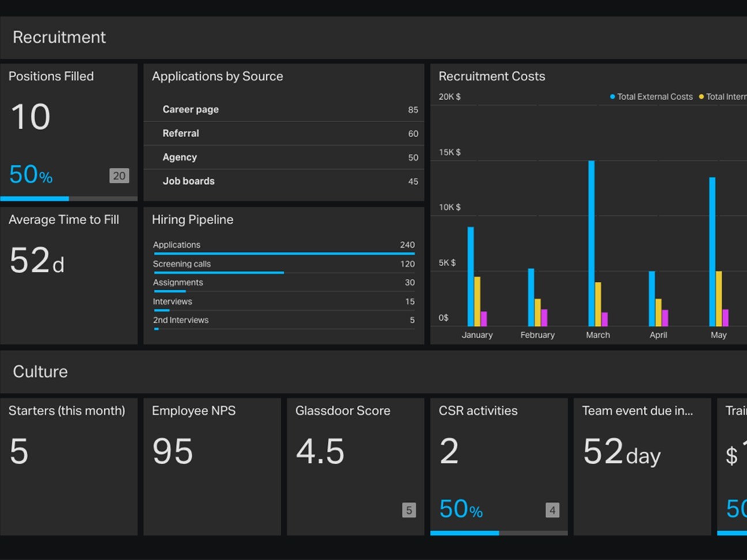Click the Assignments count 30
Viewport: 747px width, 560px height.
pyautogui.click(x=409, y=282)
